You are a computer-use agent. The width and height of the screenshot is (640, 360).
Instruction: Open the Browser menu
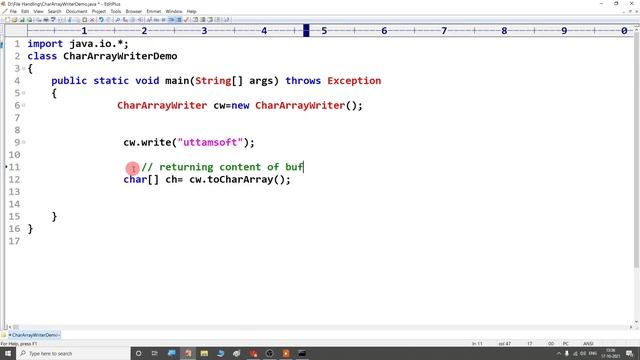(133, 11)
